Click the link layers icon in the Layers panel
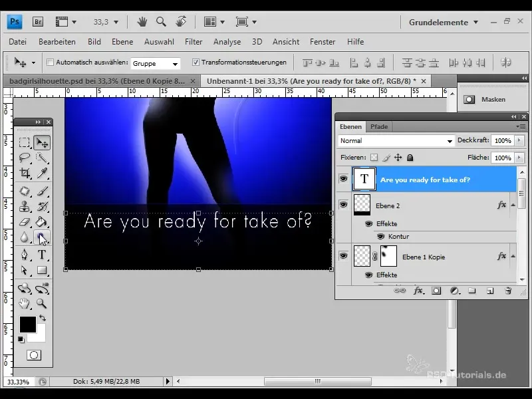The height and width of the screenshot is (399, 532). (400, 291)
